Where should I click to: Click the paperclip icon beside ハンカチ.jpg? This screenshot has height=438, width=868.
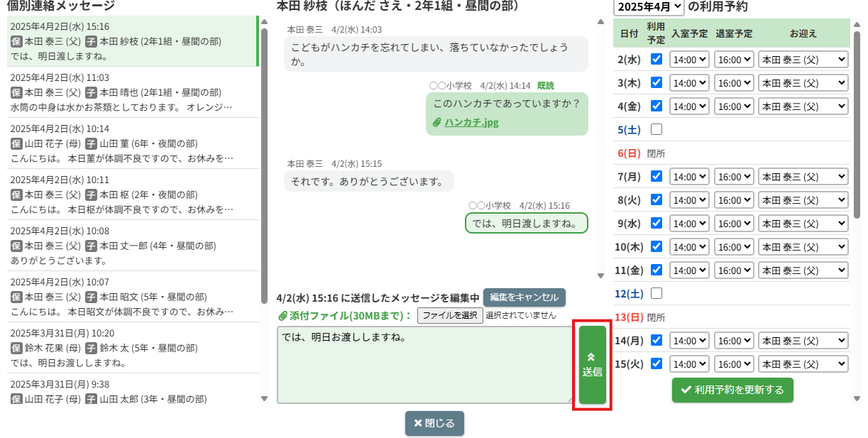click(437, 123)
